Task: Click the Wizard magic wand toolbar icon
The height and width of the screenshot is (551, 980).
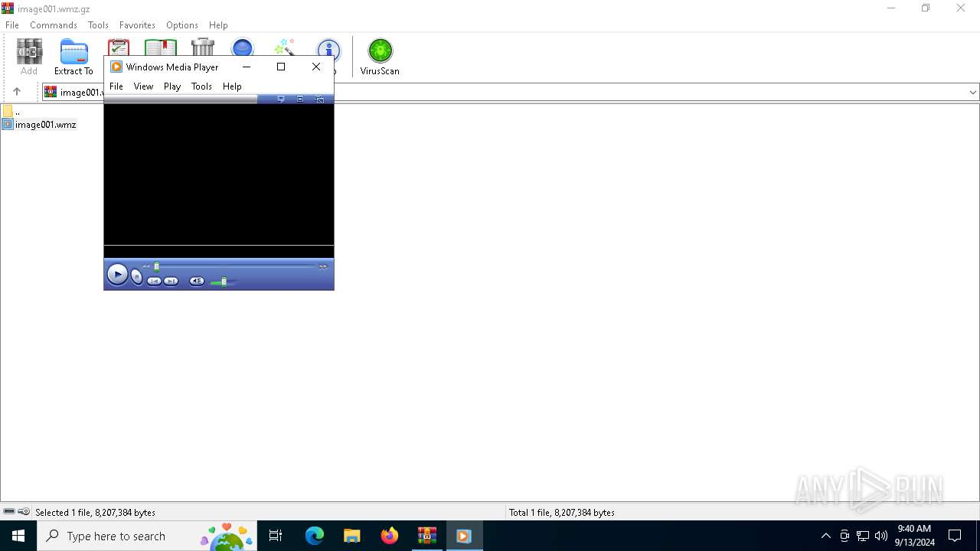Action: pyautogui.click(x=285, y=47)
